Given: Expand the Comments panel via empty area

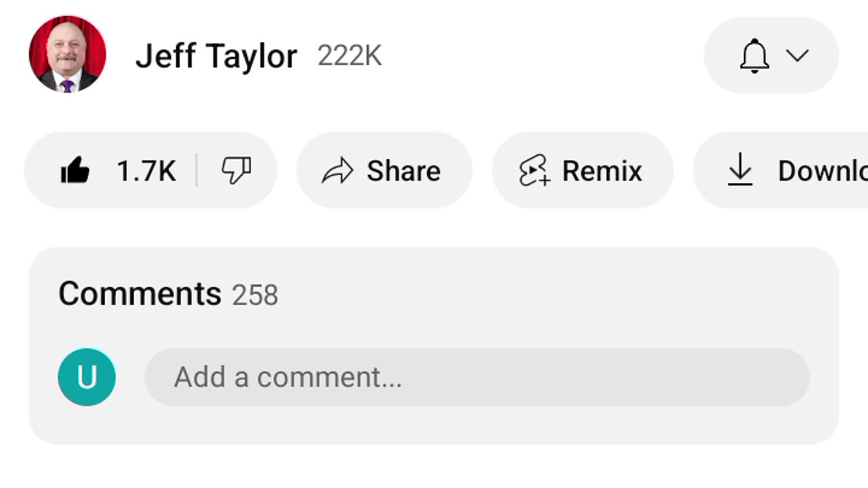Looking at the screenshot, I should [x=542, y=294].
